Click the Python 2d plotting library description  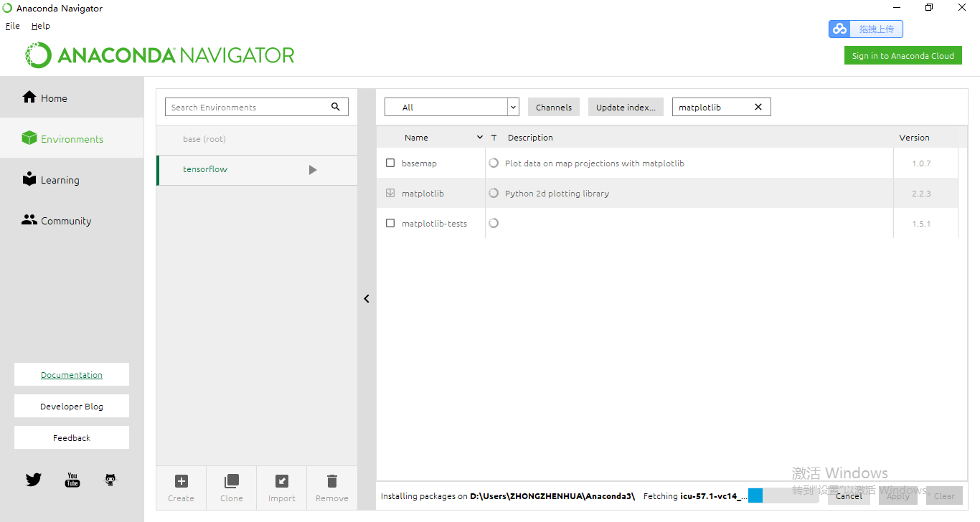557,194
